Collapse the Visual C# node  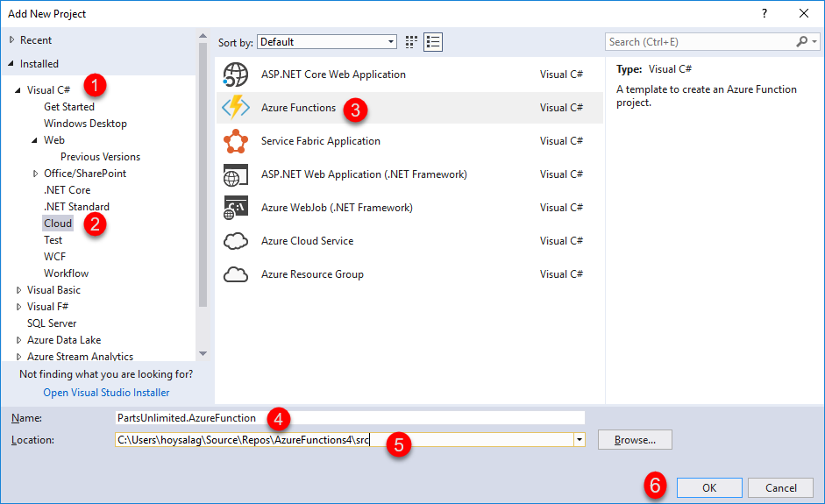(18, 90)
